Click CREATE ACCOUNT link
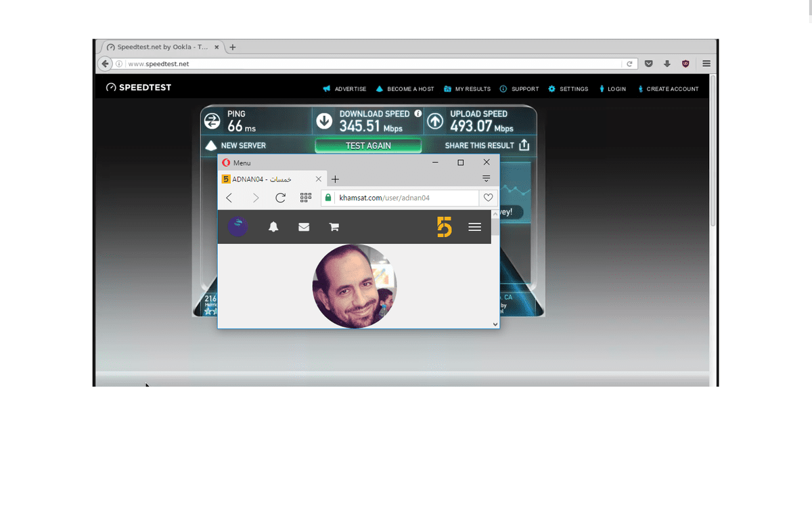Viewport: 812px width, 508px height. 668,89
